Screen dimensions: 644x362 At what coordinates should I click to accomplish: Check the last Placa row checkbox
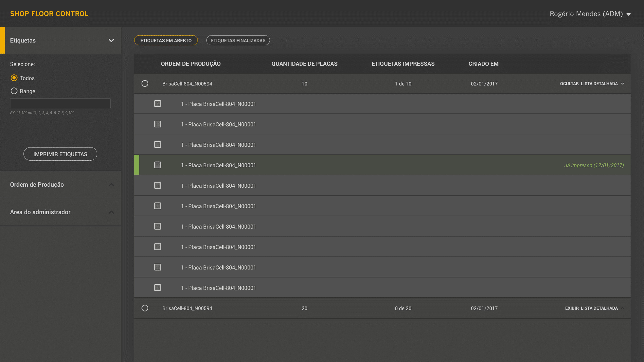click(x=158, y=288)
